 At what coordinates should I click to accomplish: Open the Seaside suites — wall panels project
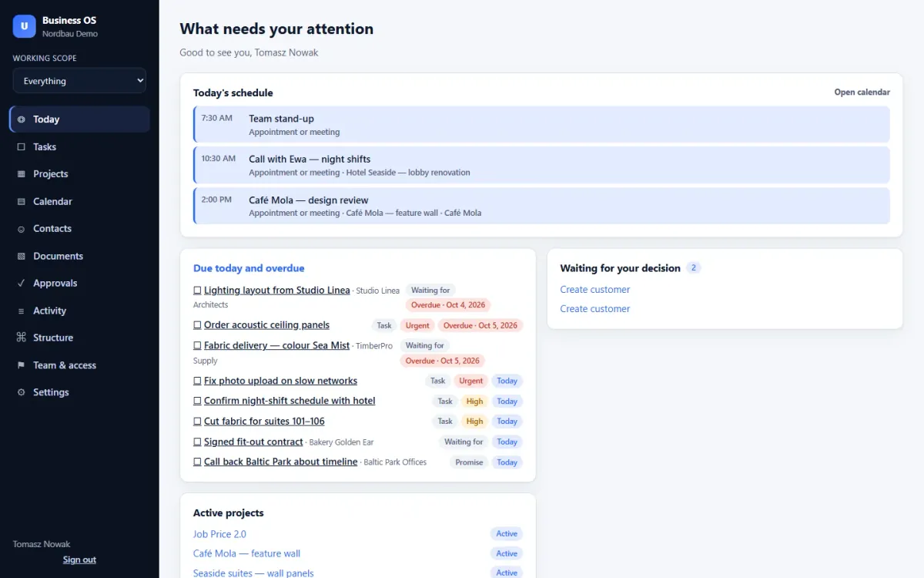(x=253, y=573)
